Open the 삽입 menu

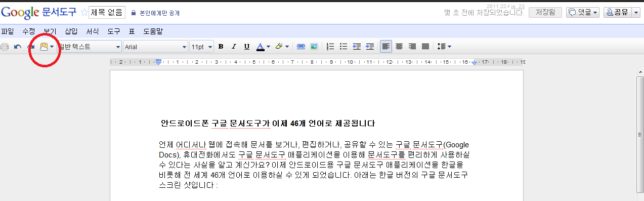click(71, 31)
